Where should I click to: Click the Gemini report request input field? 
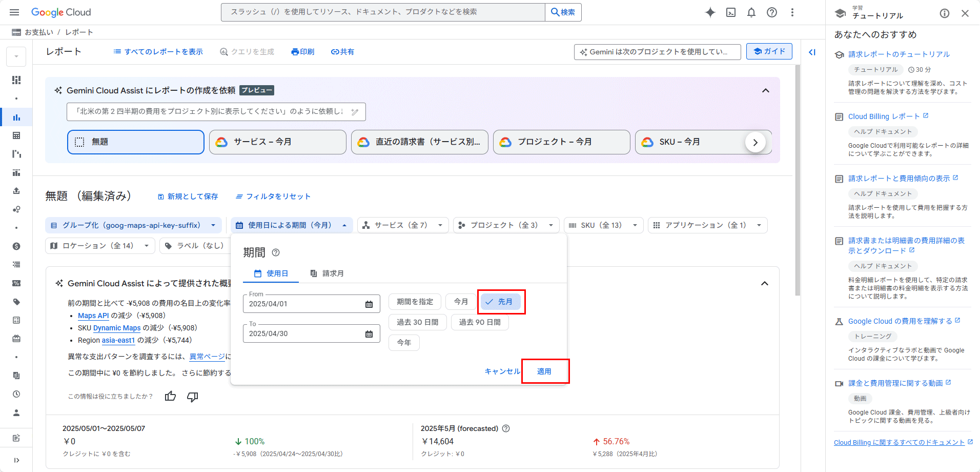216,112
